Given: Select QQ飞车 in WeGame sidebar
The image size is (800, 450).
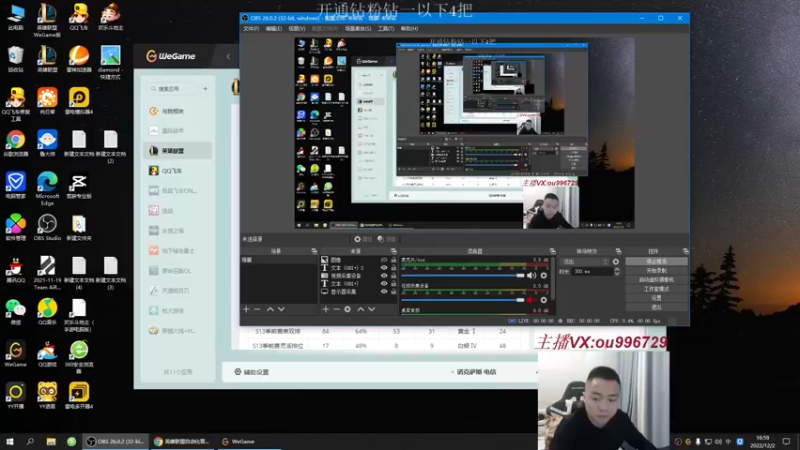Looking at the screenshot, I should (x=178, y=170).
